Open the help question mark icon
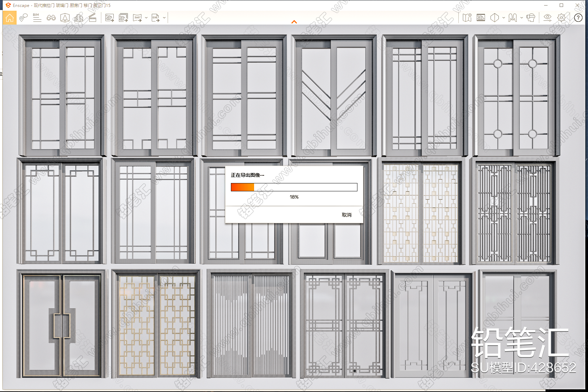The image size is (588, 392). (578, 18)
